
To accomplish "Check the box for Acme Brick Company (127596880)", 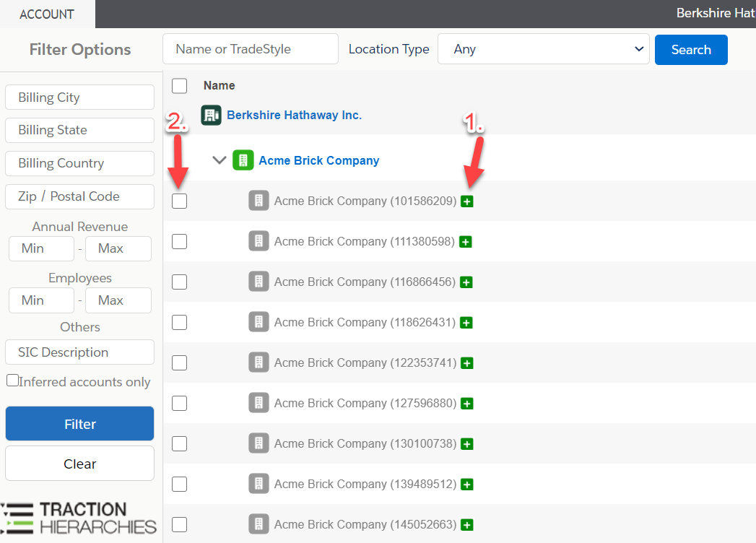I will click(x=179, y=404).
